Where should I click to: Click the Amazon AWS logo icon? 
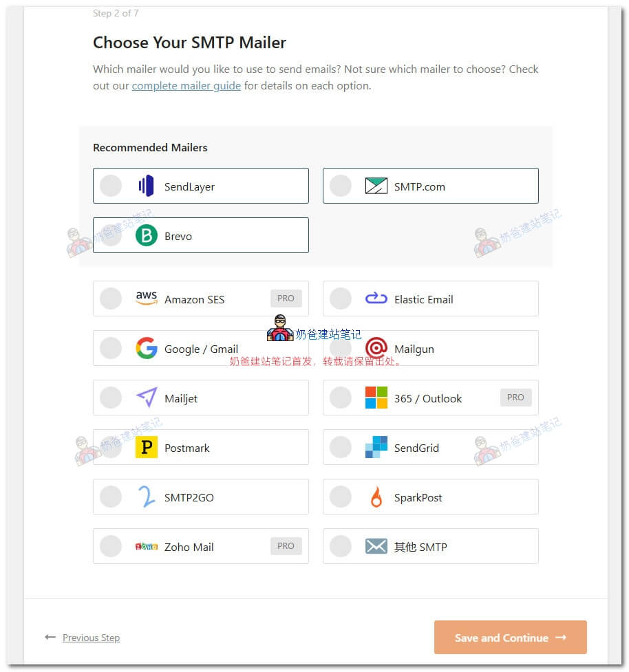coord(146,298)
